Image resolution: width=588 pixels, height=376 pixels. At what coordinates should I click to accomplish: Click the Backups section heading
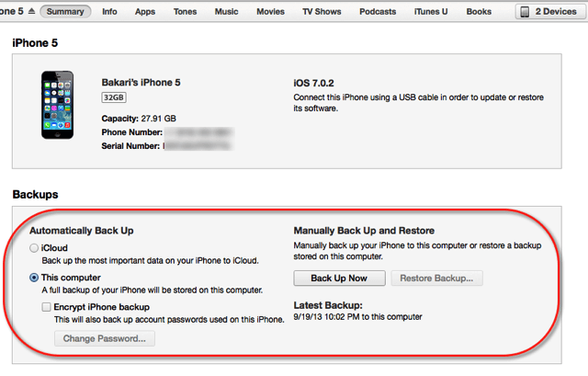coord(35,194)
